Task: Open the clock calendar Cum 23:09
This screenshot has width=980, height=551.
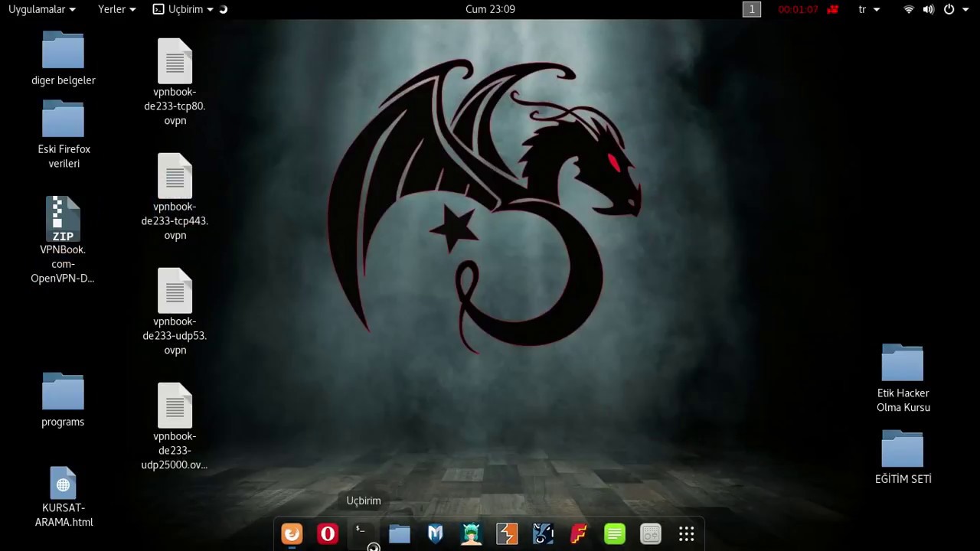Action: point(490,9)
